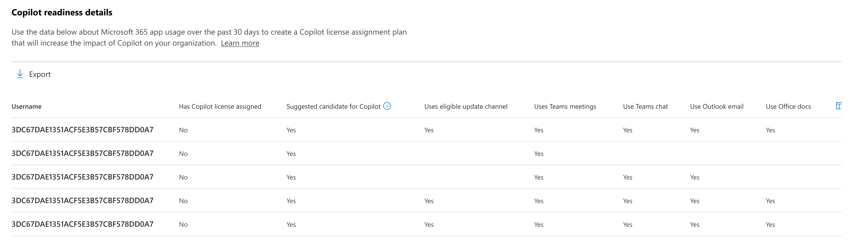Select the username in the first table row
Screen dimensions: 868x252
(83, 130)
